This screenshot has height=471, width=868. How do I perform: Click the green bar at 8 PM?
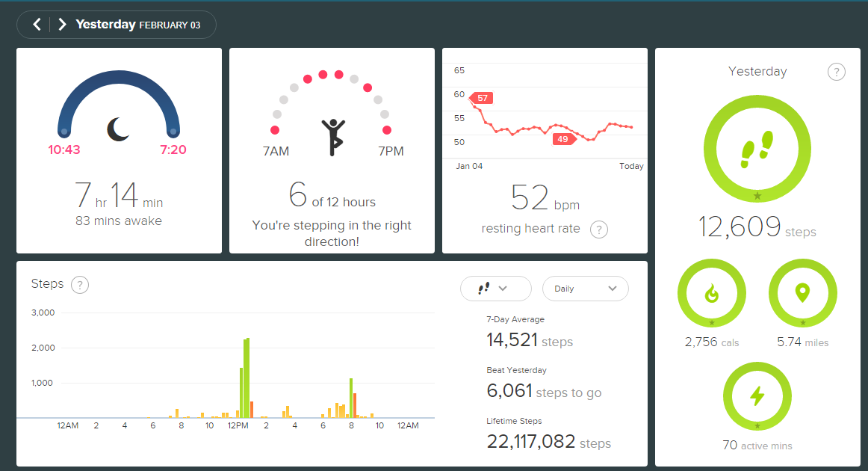(351, 398)
